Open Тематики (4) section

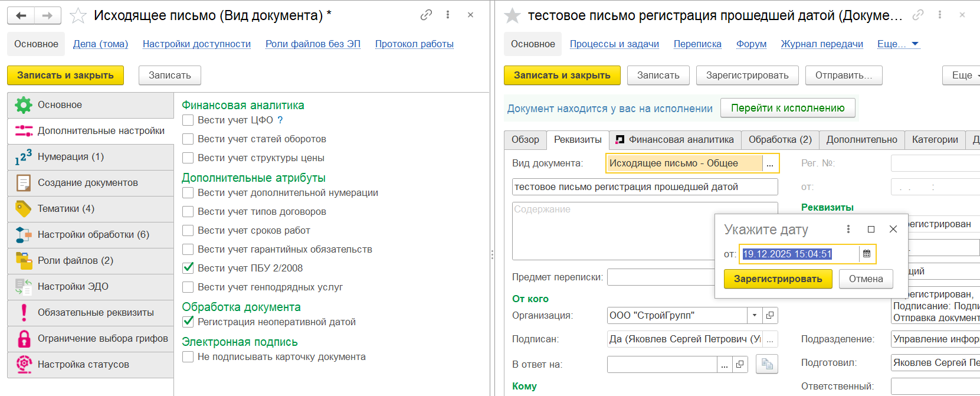91,209
